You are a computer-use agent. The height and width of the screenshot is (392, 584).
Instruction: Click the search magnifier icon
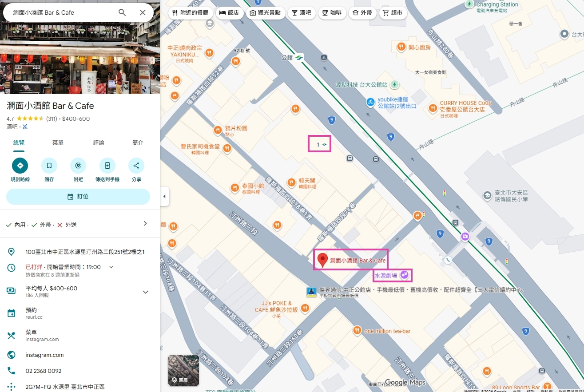[x=122, y=12]
